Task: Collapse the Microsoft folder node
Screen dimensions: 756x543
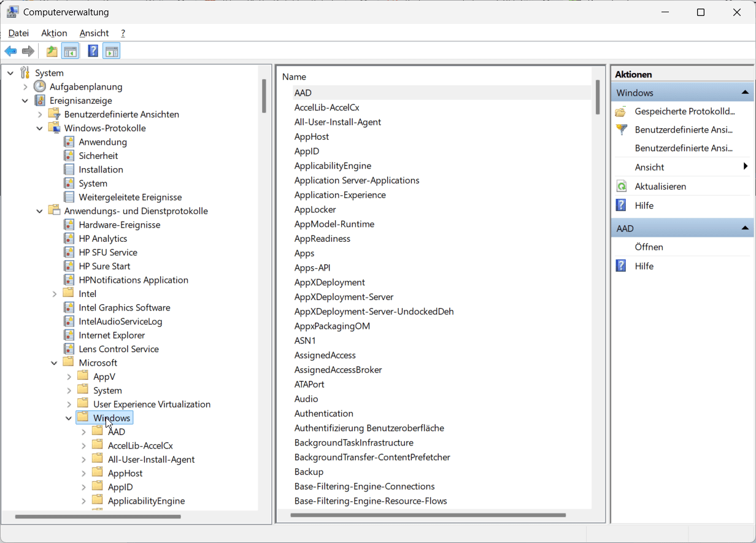Action: coord(55,363)
